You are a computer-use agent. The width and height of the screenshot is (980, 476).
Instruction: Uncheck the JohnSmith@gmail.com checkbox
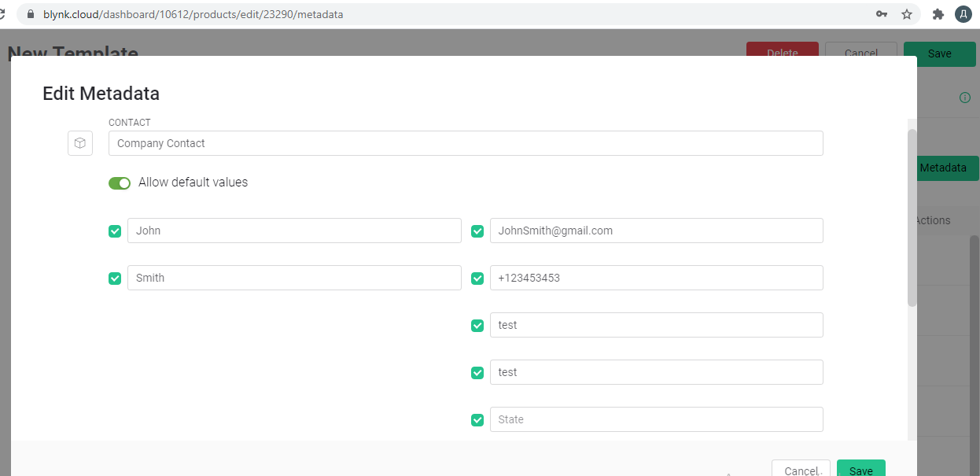point(477,231)
